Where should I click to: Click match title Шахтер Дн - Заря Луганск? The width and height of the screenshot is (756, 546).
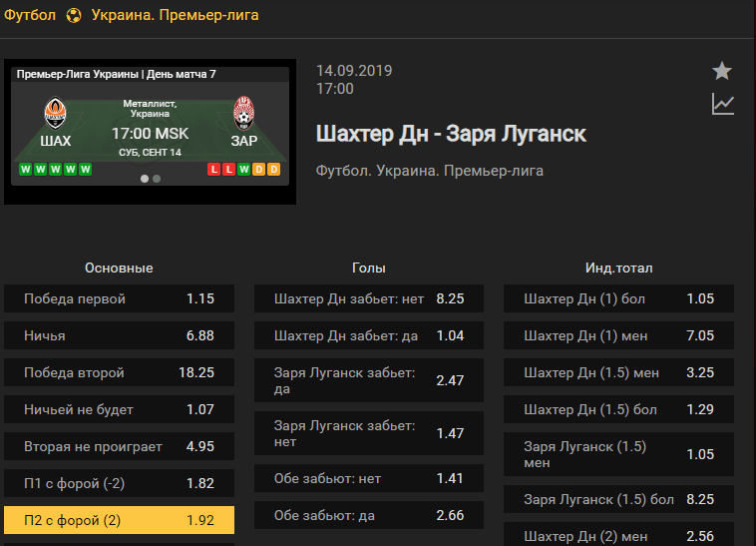pos(451,134)
